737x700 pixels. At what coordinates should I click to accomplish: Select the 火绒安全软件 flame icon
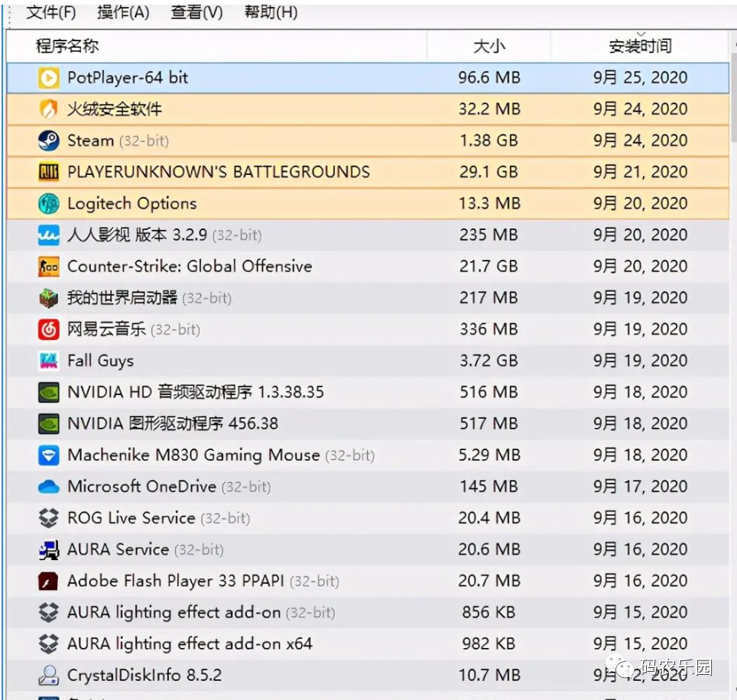tap(49, 109)
